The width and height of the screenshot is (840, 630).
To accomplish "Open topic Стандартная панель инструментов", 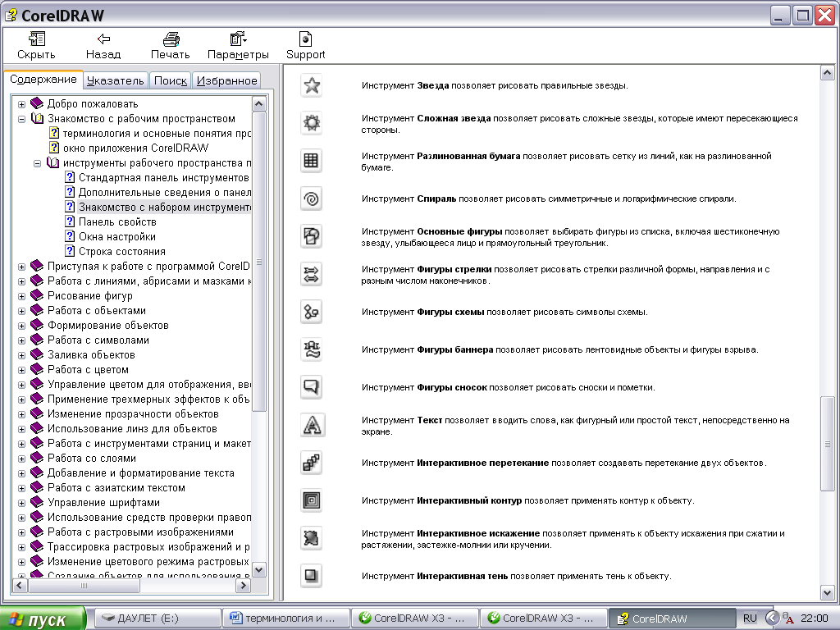I will coord(163,177).
